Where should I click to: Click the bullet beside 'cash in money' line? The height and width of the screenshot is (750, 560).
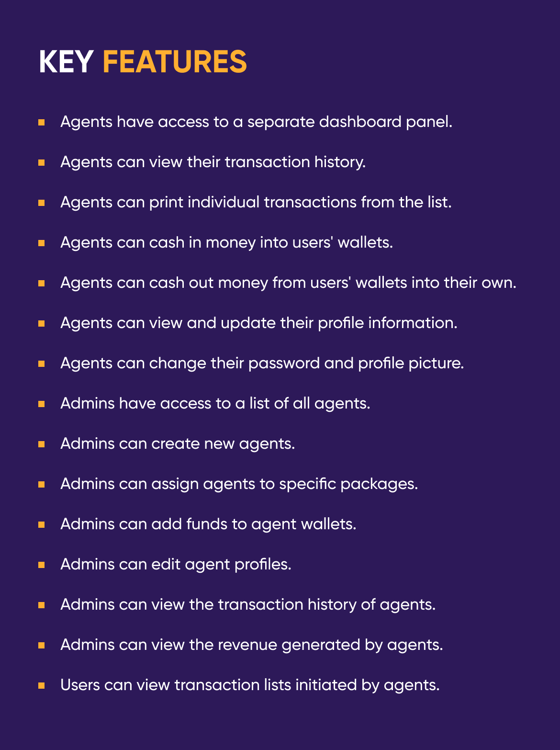tap(42, 243)
